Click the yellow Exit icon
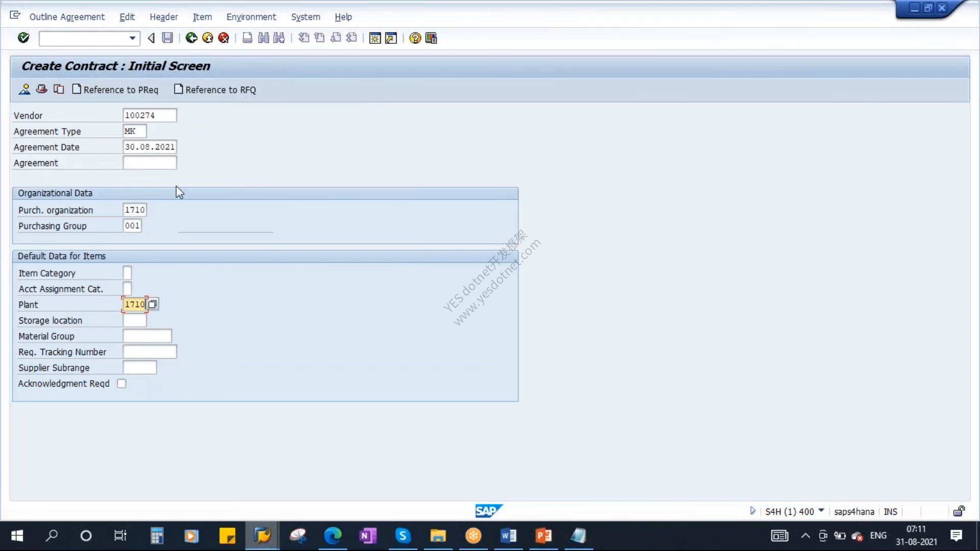 (x=208, y=38)
